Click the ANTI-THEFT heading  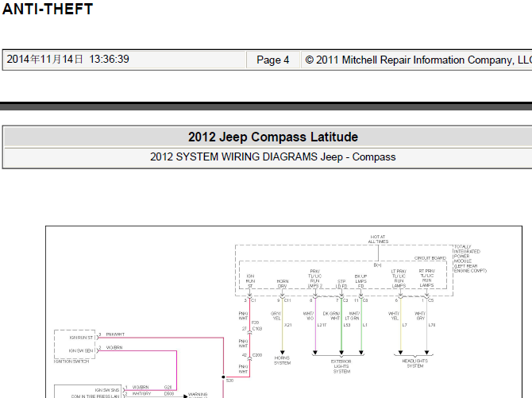[48, 9]
